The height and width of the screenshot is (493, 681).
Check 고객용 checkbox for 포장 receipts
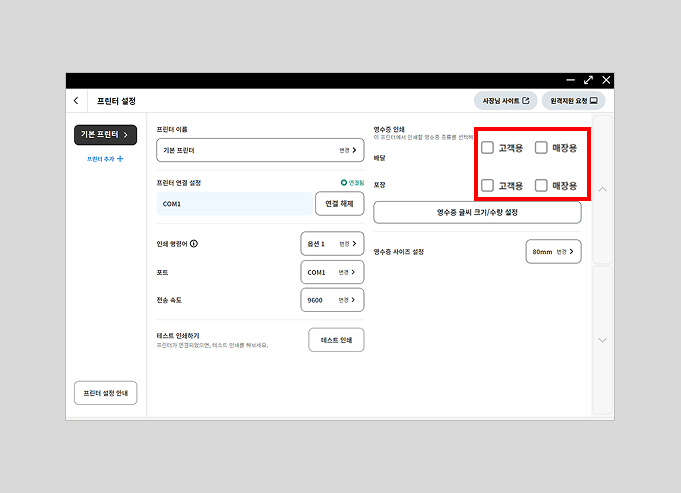tap(487, 185)
